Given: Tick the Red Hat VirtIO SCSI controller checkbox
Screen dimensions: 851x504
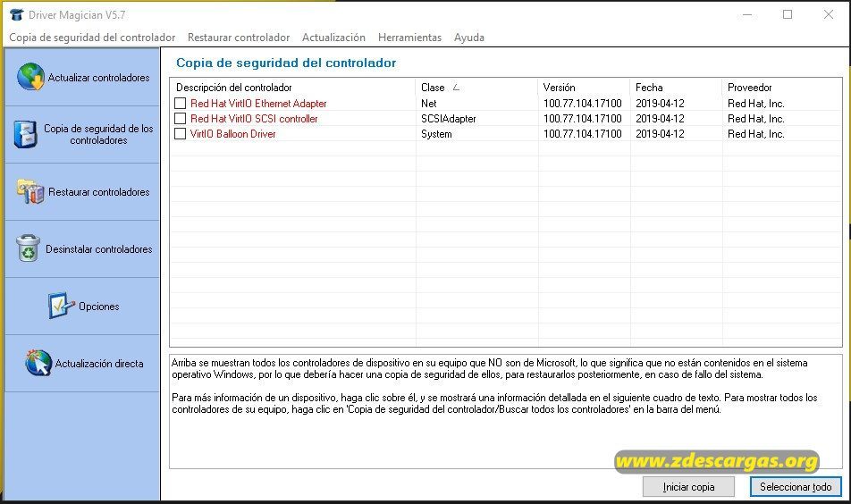Looking at the screenshot, I should (181, 118).
